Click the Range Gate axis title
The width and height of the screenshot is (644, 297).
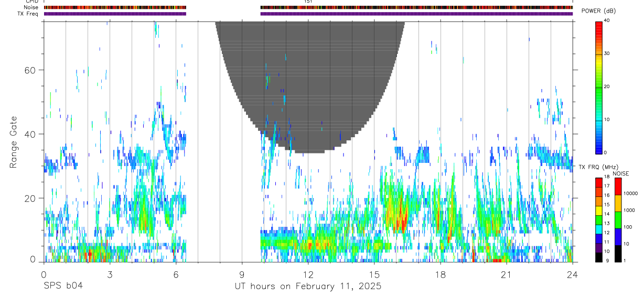14,142
